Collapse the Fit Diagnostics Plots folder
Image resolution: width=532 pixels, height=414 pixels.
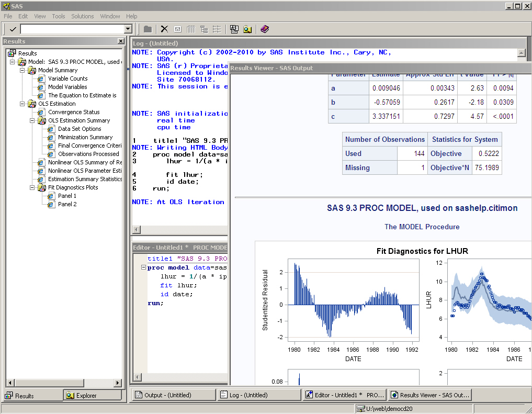(32, 187)
